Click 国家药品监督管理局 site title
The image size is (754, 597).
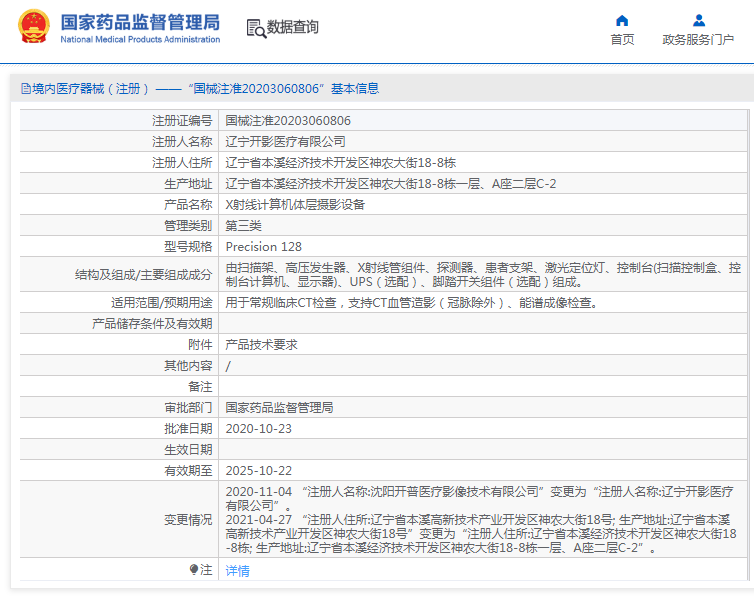click(x=140, y=23)
